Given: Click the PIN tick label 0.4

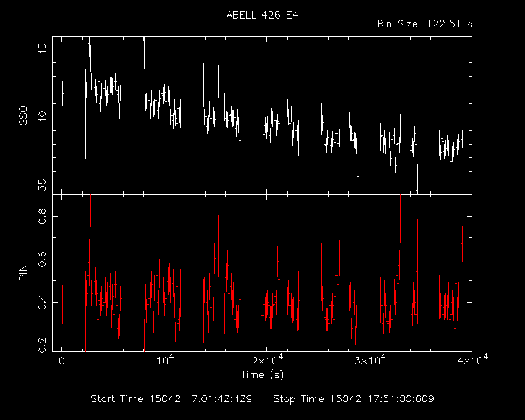Looking at the screenshot, I should [x=43, y=302].
